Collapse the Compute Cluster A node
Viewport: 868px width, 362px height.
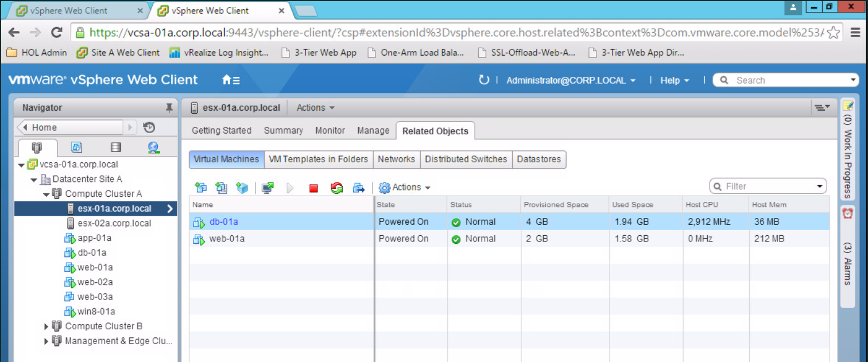[46, 194]
